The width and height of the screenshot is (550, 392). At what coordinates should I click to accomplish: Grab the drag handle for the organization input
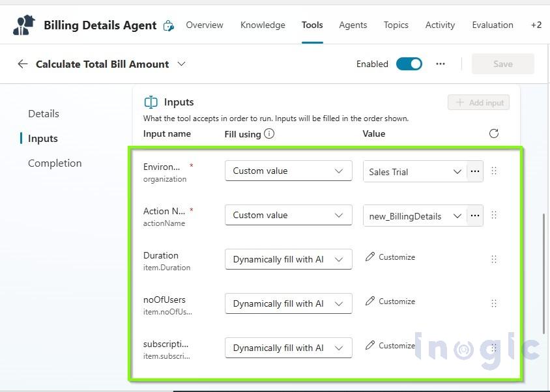[494, 171]
